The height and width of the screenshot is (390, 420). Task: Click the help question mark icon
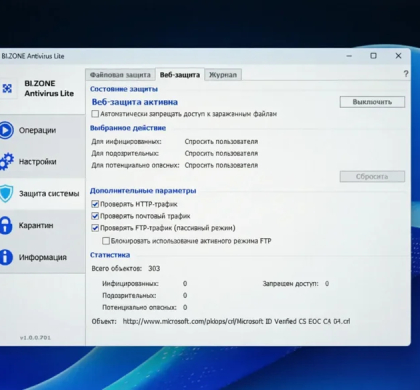click(406, 74)
